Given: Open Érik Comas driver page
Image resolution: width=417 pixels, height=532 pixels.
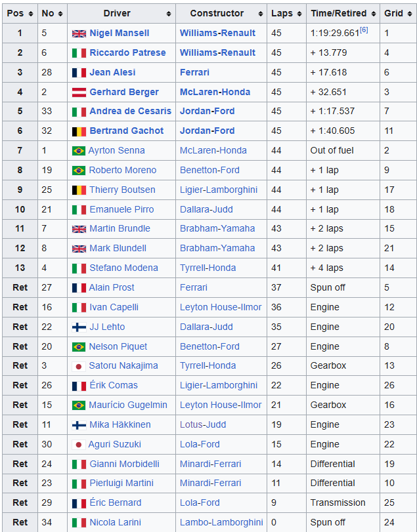Looking at the screenshot, I should point(114,385).
